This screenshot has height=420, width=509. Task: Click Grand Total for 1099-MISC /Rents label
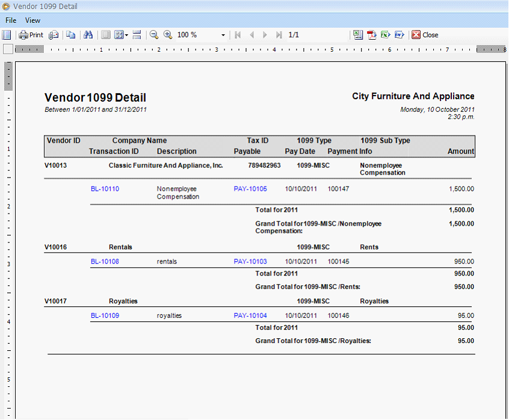[x=307, y=287]
